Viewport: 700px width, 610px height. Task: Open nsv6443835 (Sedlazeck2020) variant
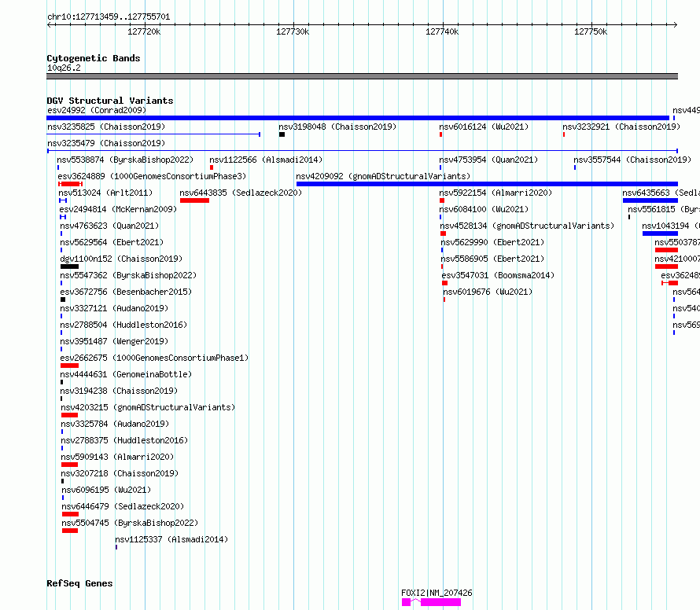pos(241,193)
